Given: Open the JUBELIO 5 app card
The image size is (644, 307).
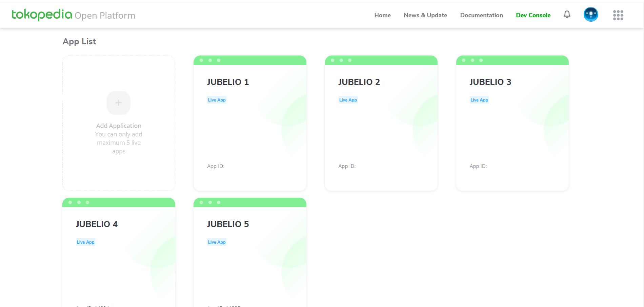Looking at the screenshot, I should pos(250,252).
